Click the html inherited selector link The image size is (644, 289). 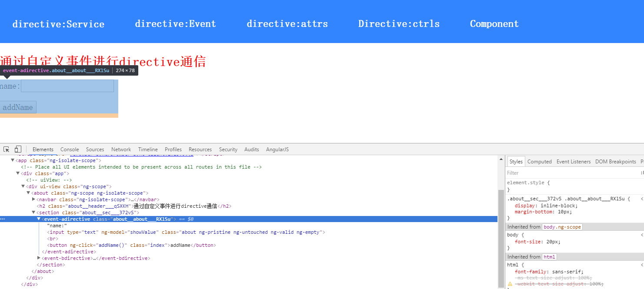pyautogui.click(x=549, y=257)
